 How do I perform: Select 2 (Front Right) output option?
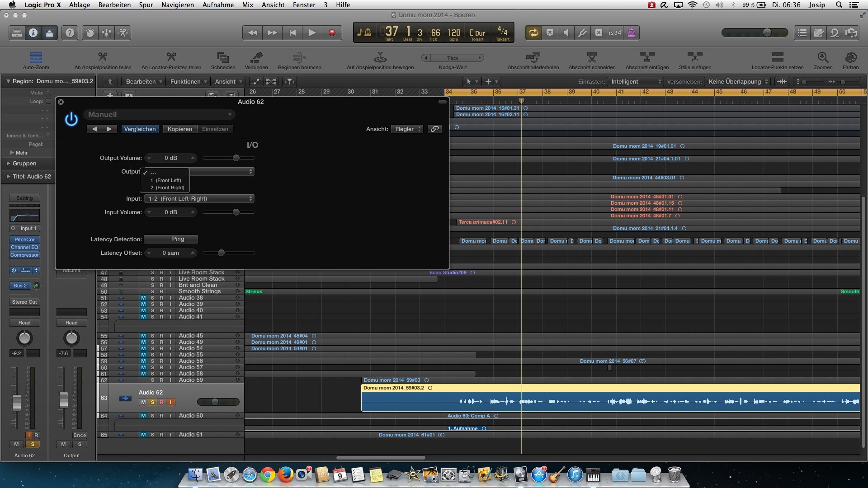pos(167,188)
